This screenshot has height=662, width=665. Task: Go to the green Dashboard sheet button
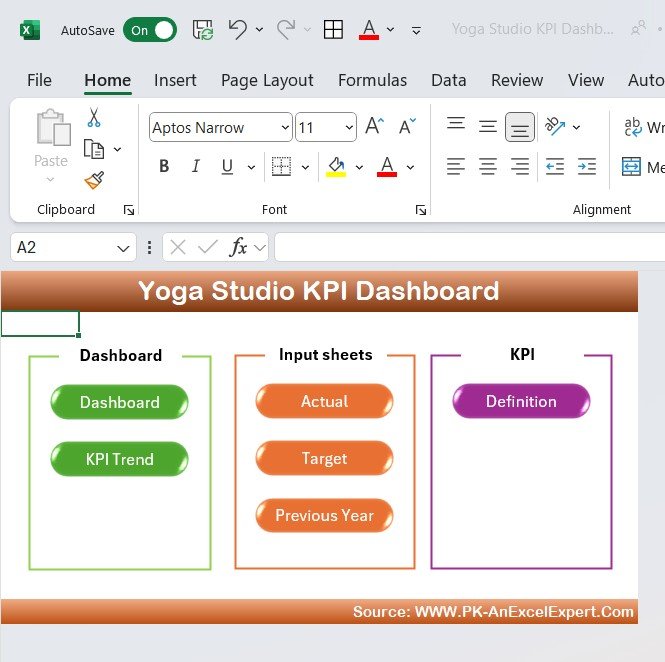[x=119, y=402]
